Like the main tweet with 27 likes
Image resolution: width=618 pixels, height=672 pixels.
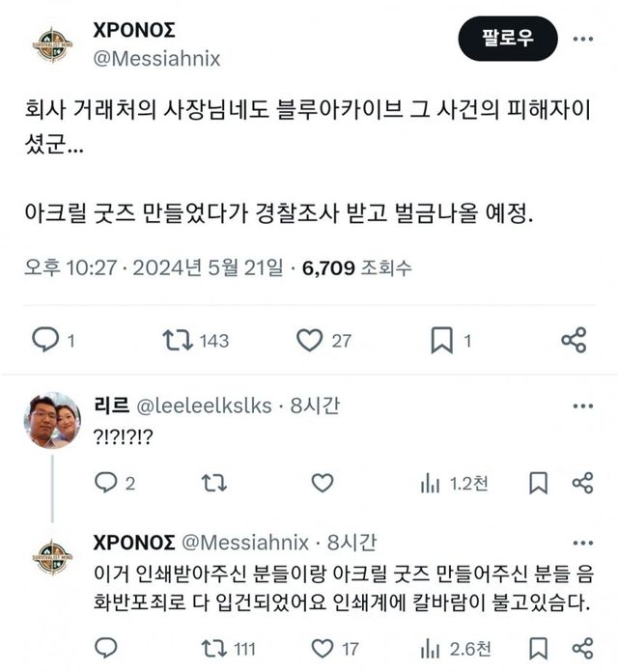click(310, 339)
